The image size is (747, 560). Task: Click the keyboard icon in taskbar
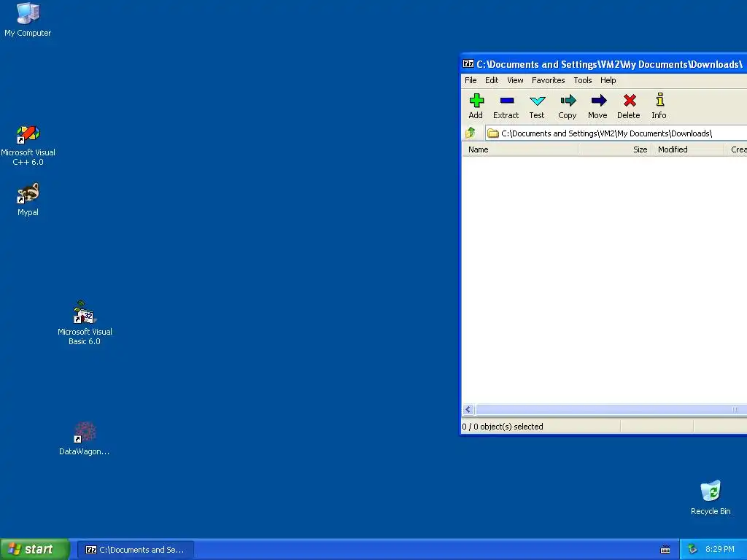(665, 550)
